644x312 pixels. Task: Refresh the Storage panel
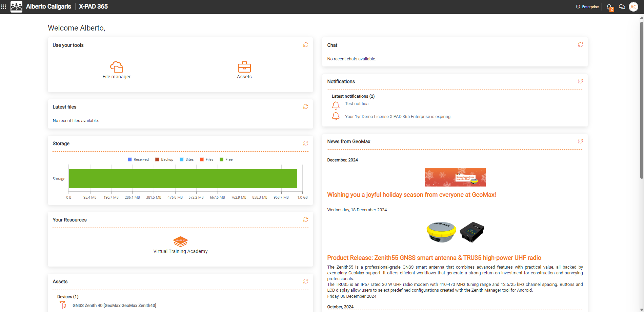tap(306, 143)
